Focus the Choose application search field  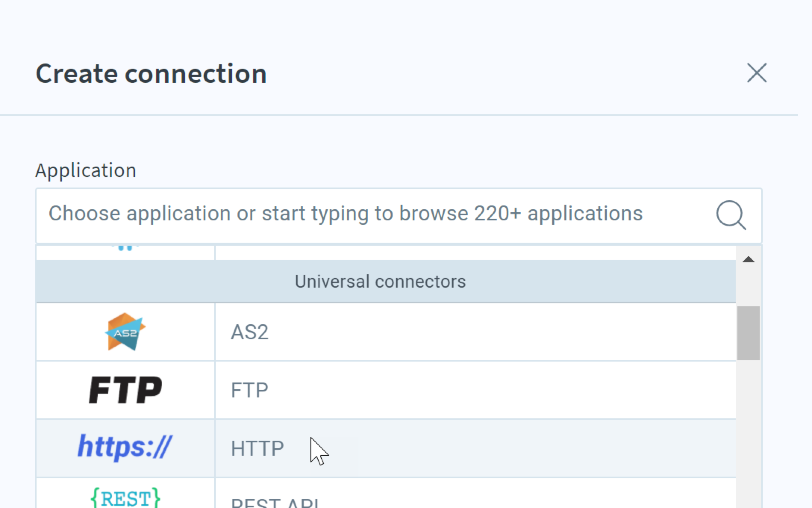[399, 216]
